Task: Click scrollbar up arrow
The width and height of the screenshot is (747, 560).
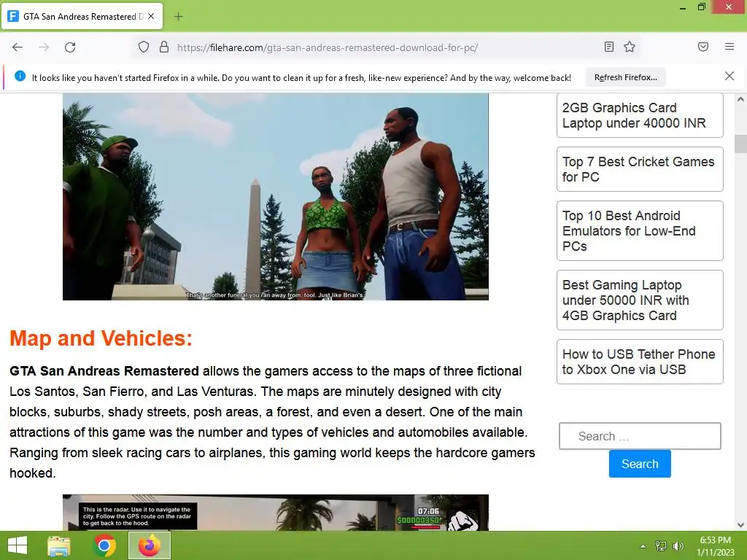Action: point(740,99)
